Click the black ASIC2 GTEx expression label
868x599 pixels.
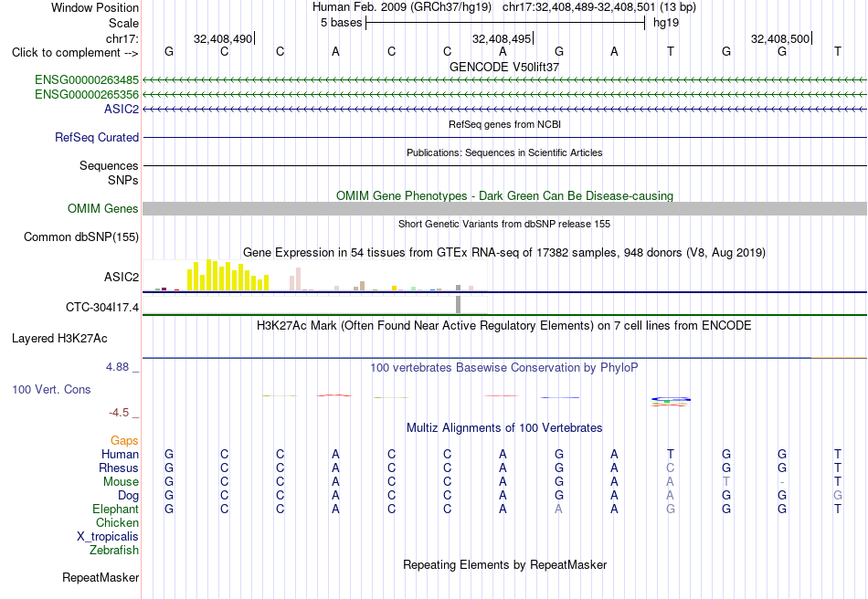tap(122, 277)
